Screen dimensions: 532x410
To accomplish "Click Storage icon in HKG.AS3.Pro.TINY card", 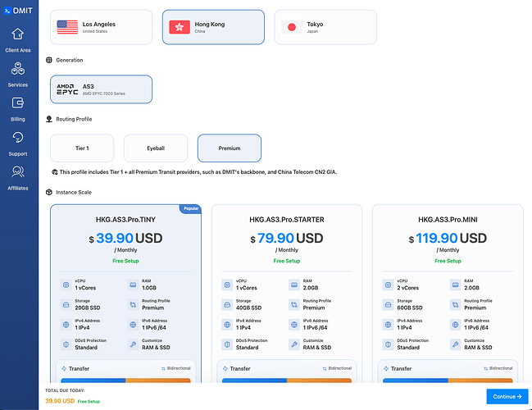I will point(66,305).
